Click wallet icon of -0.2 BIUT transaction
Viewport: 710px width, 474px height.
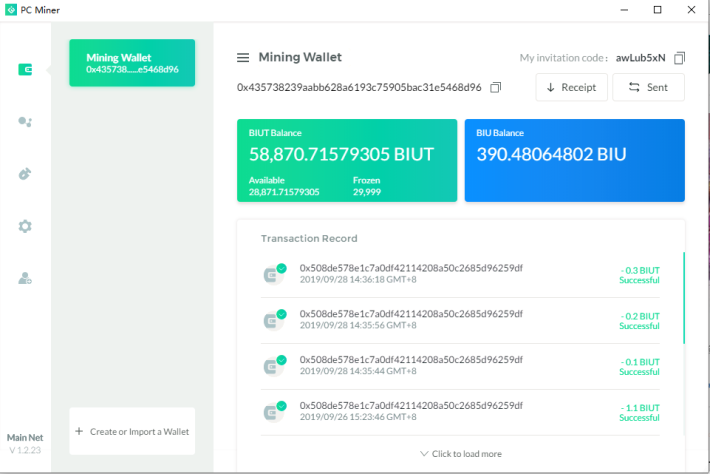pos(274,320)
